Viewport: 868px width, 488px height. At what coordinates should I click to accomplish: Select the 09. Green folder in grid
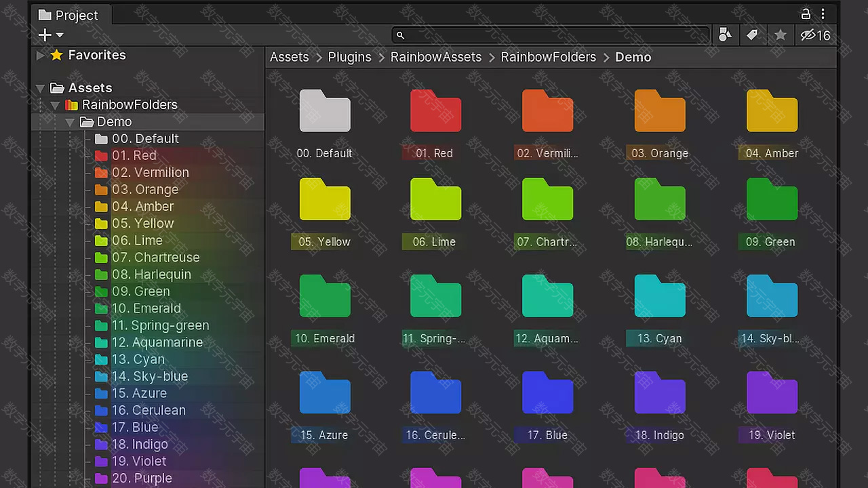(x=772, y=199)
